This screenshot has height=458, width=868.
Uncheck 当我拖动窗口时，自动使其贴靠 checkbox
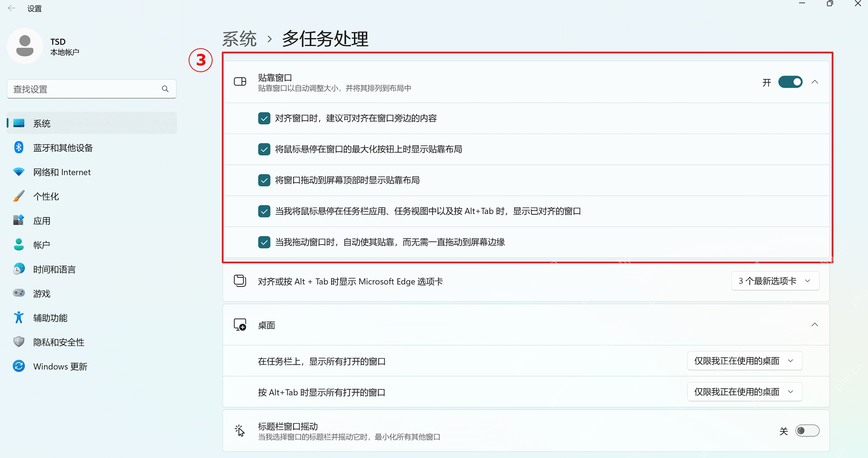tap(264, 242)
